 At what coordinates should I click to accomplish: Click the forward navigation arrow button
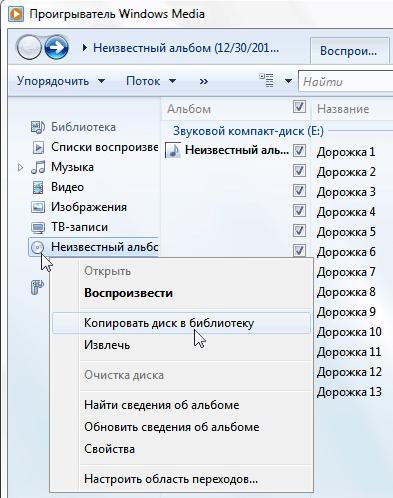[57, 48]
